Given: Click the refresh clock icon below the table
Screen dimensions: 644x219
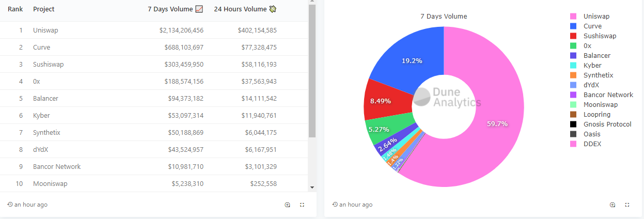Looking at the screenshot, I should (x=10, y=205).
